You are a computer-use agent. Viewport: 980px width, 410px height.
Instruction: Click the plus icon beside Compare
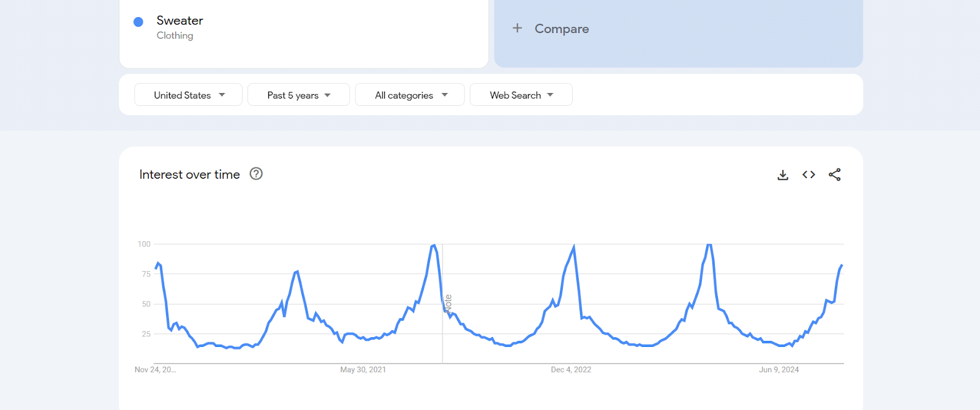(518, 28)
